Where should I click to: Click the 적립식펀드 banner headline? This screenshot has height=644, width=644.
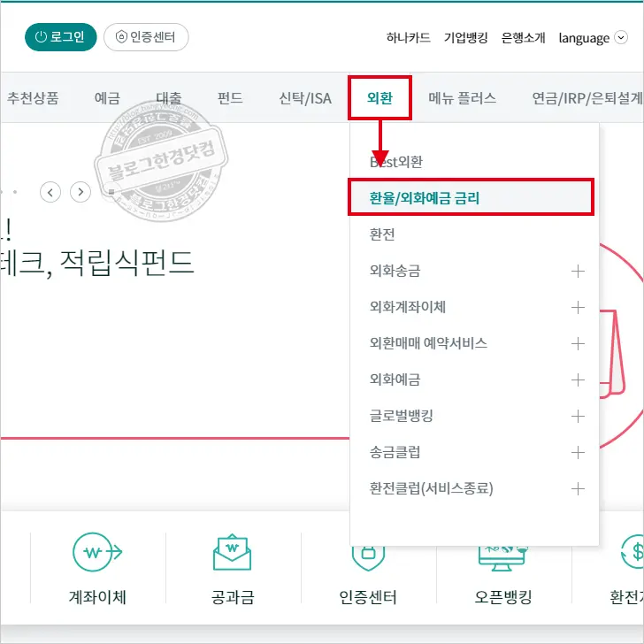[127, 263]
